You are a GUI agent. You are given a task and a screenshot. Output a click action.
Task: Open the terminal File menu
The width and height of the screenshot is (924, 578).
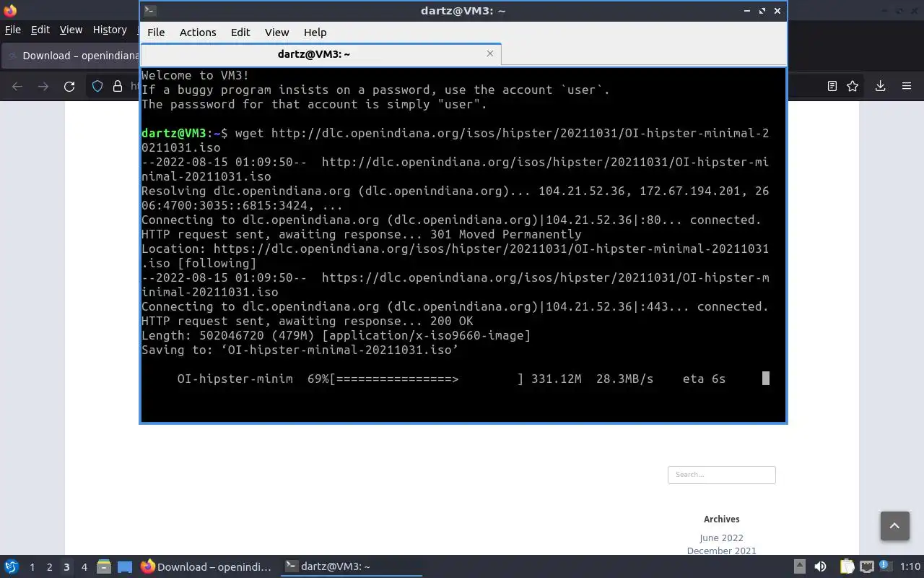[x=156, y=33]
